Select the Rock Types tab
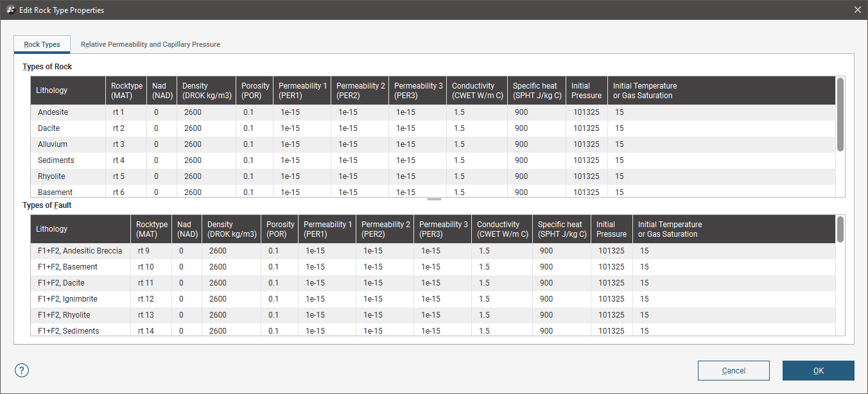 pos(42,45)
